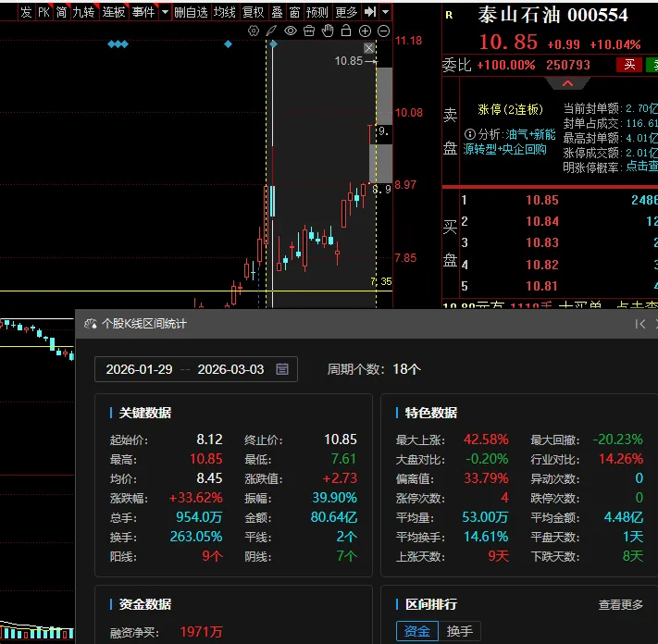Screen dimensions: 658x644
Task: Click the 最大上涨 value 42.58%
Action: pos(486,440)
